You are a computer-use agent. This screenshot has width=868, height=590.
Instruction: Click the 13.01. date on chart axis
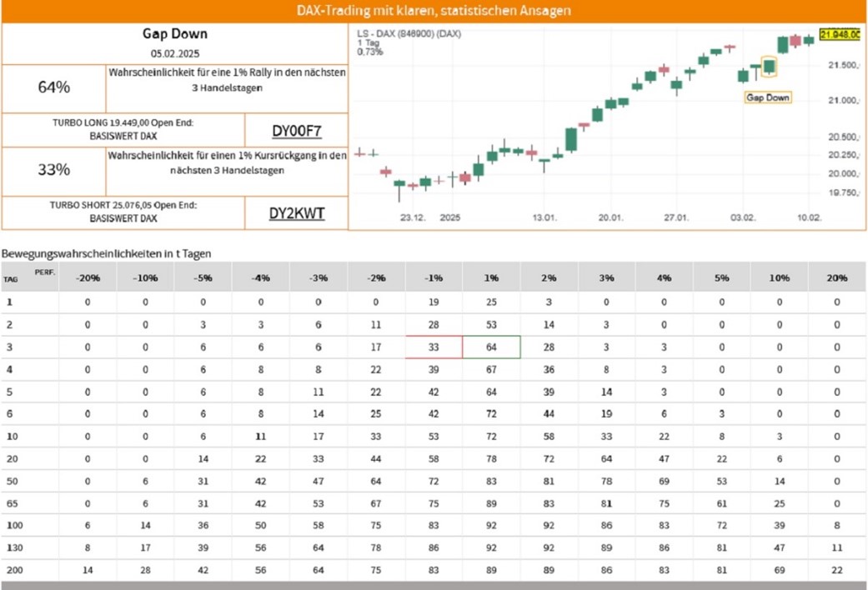click(x=544, y=217)
